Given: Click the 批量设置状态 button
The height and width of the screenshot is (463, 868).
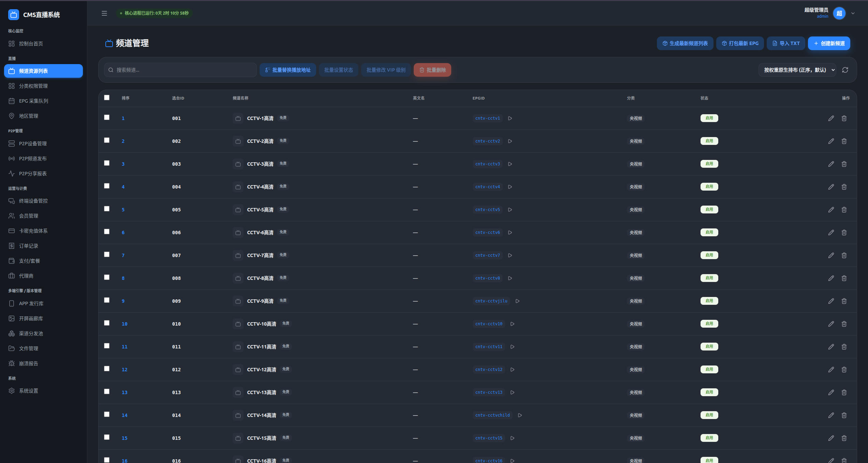Looking at the screenshot, I should pyautogui.click(x=338, y=70).
